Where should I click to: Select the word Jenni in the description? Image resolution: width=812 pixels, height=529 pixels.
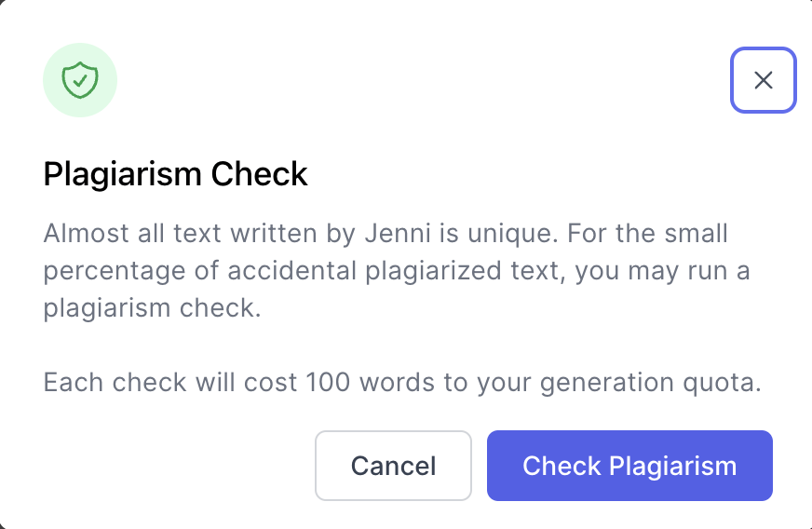tap(398, 233)
